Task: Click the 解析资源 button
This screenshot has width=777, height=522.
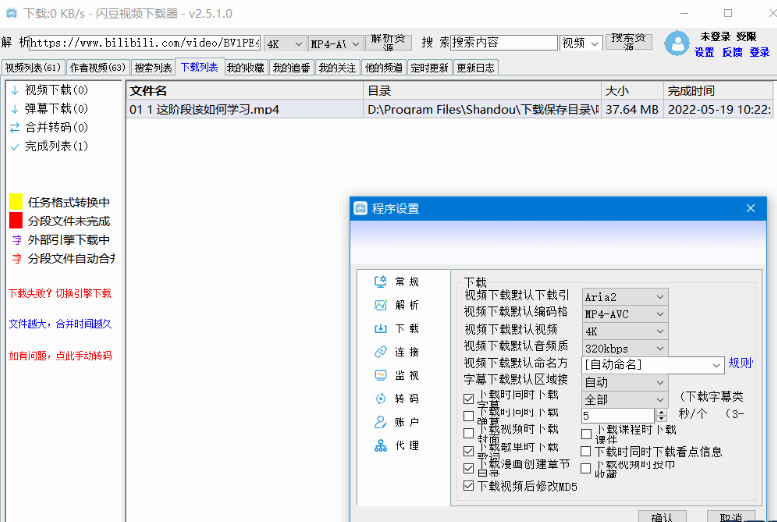Action: pyautogui.click(x=388, y=43)
